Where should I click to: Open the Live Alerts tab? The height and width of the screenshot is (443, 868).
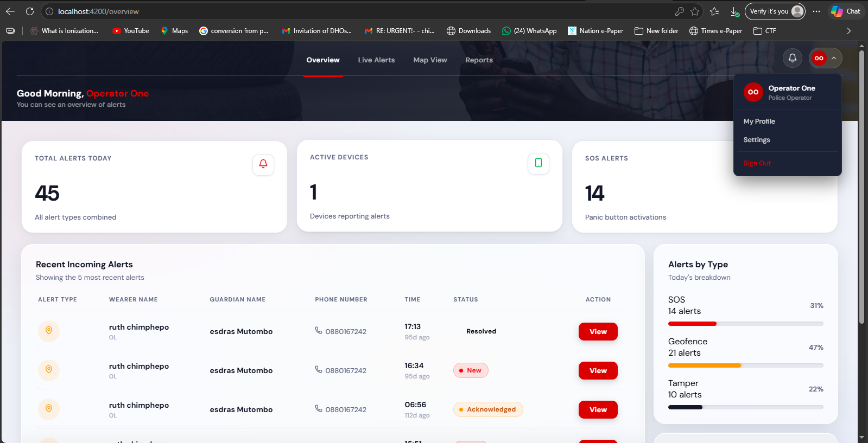point(376,60)
